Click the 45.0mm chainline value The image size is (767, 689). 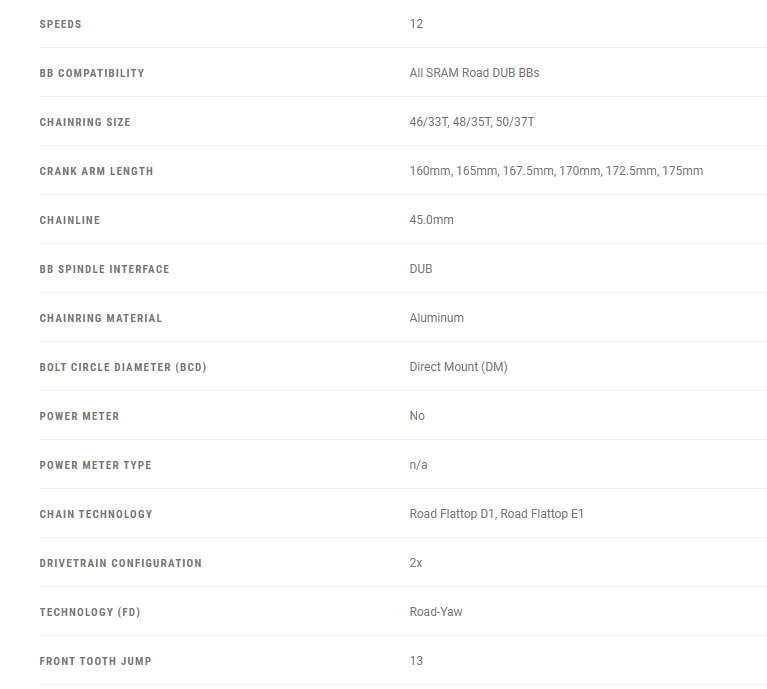(x=431, y=220)
